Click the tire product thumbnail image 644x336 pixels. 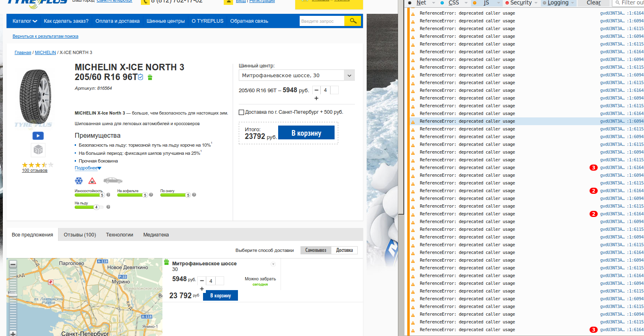point(35,97)
